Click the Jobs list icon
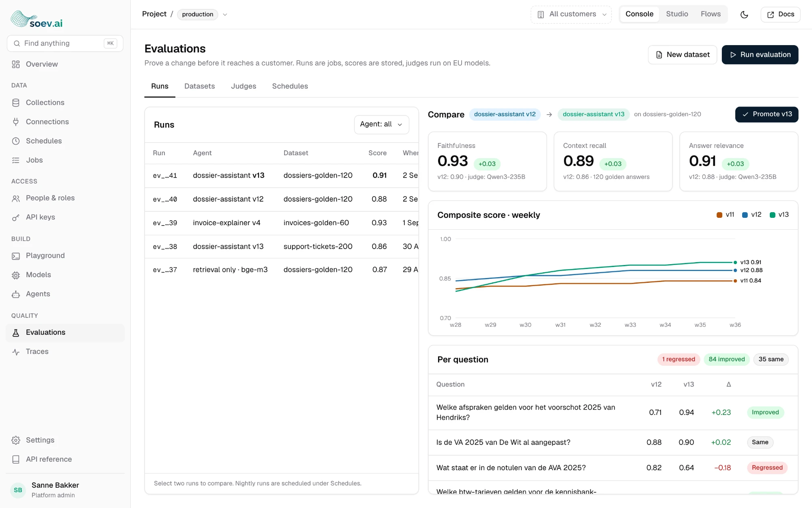 [x=16, y=160]
